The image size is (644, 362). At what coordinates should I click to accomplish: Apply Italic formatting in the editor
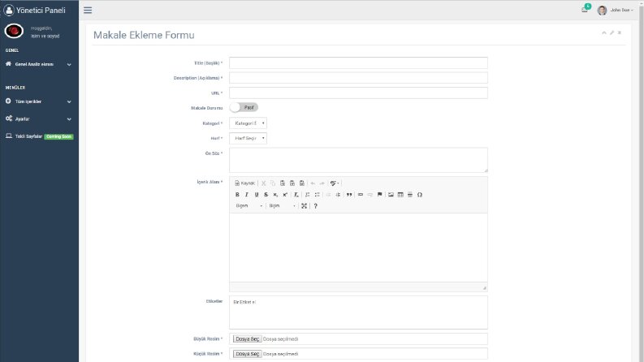pyautogui.click(x=246, y=195)
